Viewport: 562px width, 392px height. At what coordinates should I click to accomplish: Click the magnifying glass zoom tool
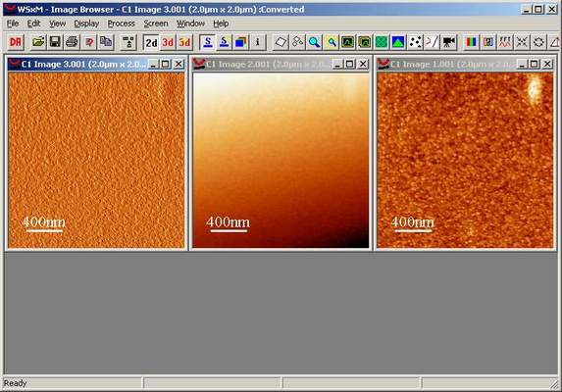[314, 42]
